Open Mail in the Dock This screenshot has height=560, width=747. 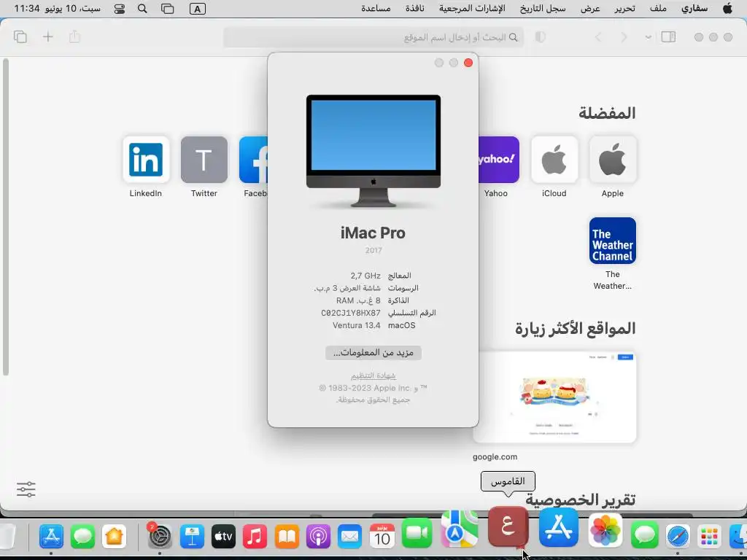[349, 536]
